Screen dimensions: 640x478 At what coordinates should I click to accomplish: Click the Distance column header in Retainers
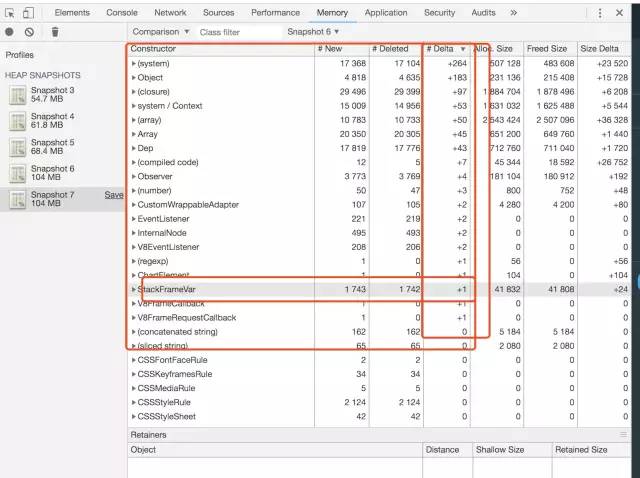pos(447,450)
